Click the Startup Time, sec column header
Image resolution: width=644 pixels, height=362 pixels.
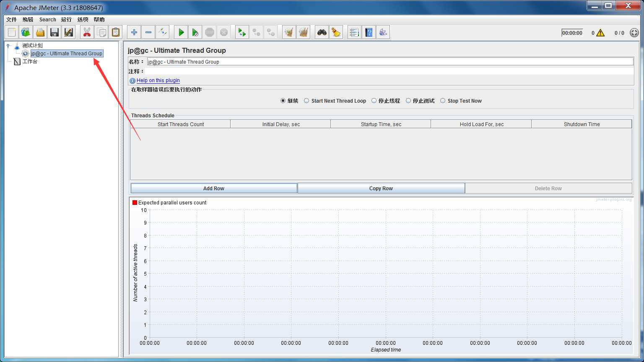381,124
